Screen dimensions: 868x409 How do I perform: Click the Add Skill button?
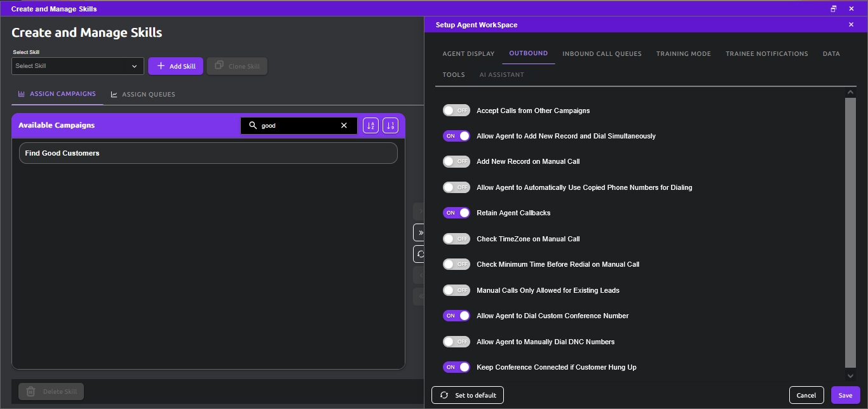coord(176,66)
